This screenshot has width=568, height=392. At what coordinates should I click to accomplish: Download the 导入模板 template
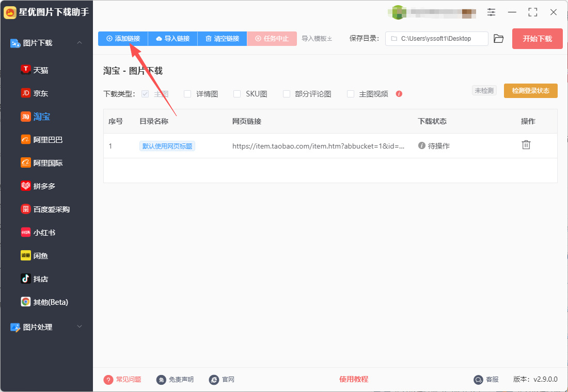click(x=317, y=38)
